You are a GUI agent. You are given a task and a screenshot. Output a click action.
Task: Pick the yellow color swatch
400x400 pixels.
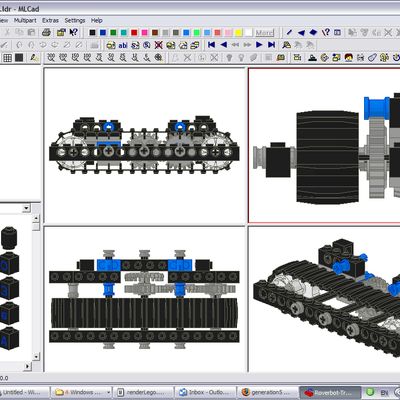tap(238, 33)
